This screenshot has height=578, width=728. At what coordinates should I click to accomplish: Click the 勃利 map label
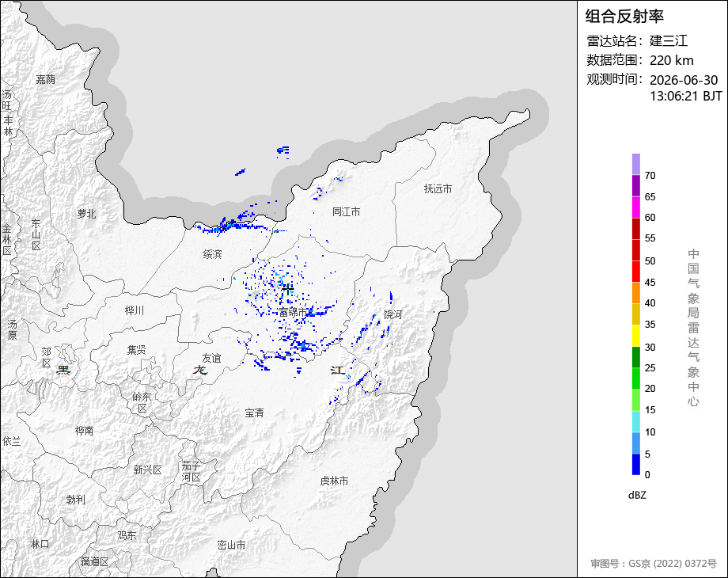coord(76,500)
